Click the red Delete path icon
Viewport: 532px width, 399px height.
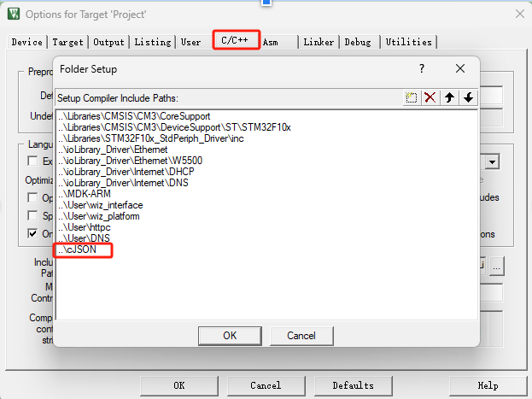[x=430, y=97]
